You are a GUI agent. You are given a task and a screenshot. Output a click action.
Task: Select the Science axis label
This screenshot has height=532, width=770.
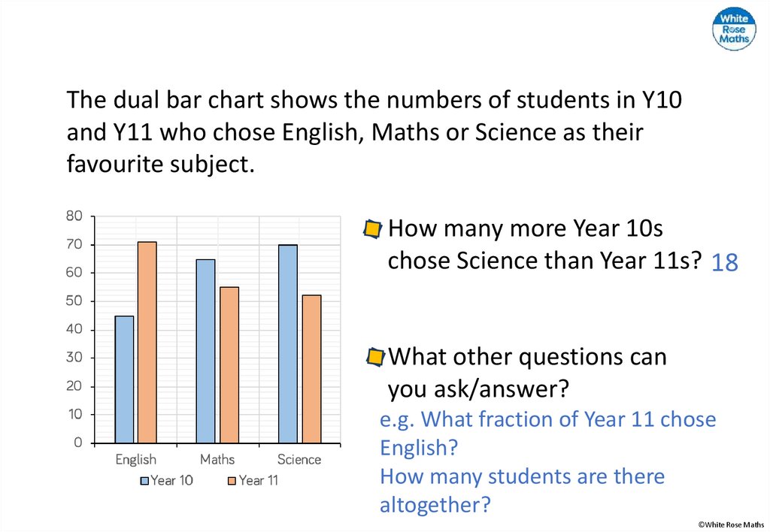click(x=299, y=460)
